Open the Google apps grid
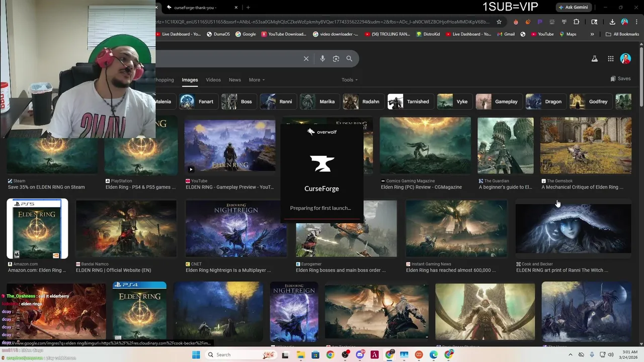The width and height of the screenshot is (644, 362). pos(611,59)
